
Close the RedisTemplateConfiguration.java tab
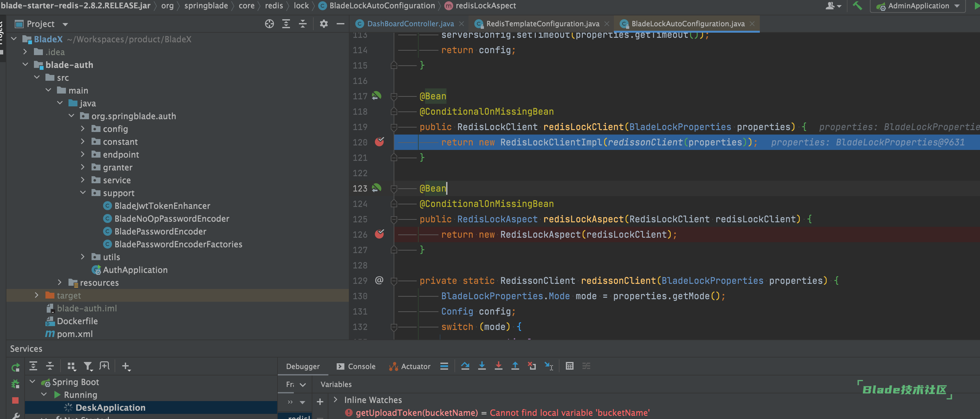coord(607,24)
